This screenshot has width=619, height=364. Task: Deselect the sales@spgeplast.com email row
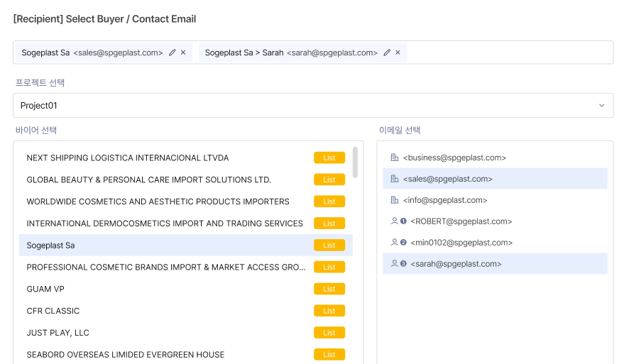(494, 179)
